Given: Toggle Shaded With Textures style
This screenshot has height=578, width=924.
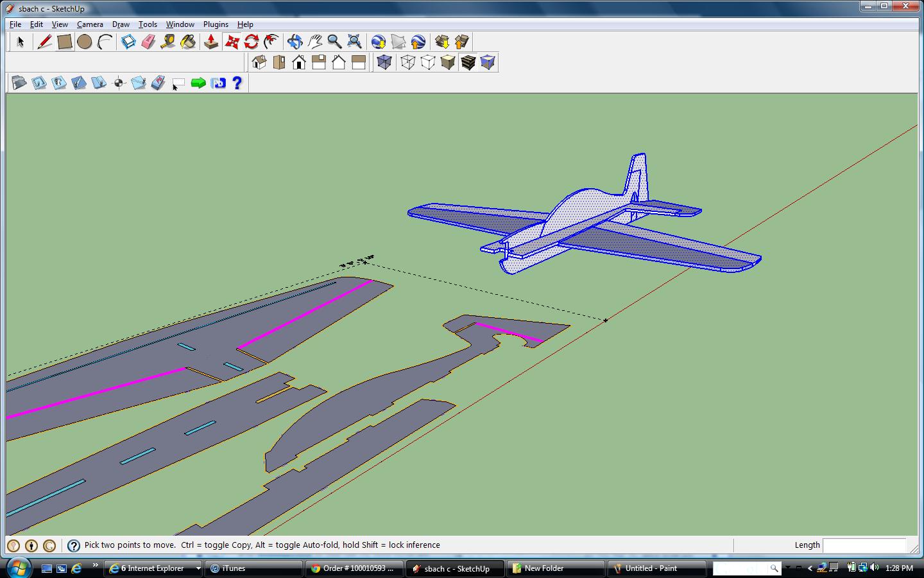Looking at the screenshot, I should tap(468, 63).
